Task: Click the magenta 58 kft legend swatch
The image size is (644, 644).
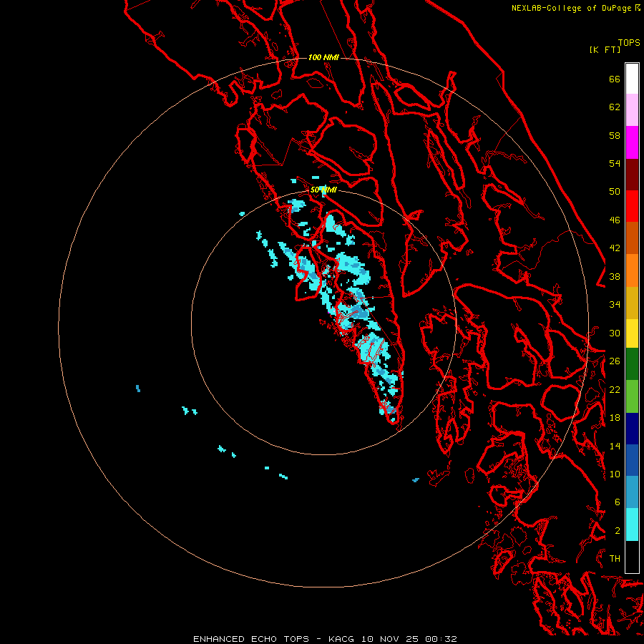Action: point(632,142)
